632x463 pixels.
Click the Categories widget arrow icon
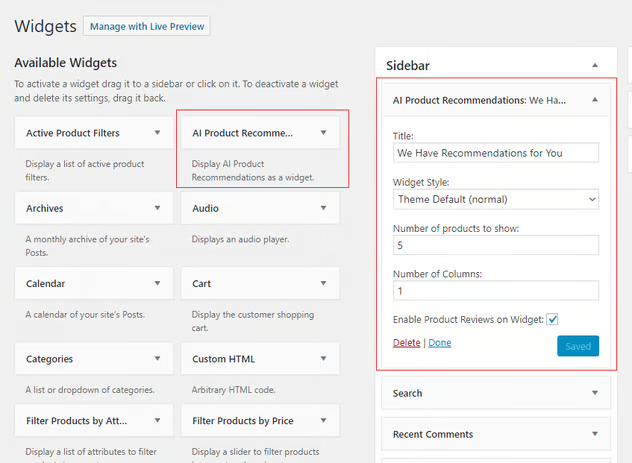(157, 358)
